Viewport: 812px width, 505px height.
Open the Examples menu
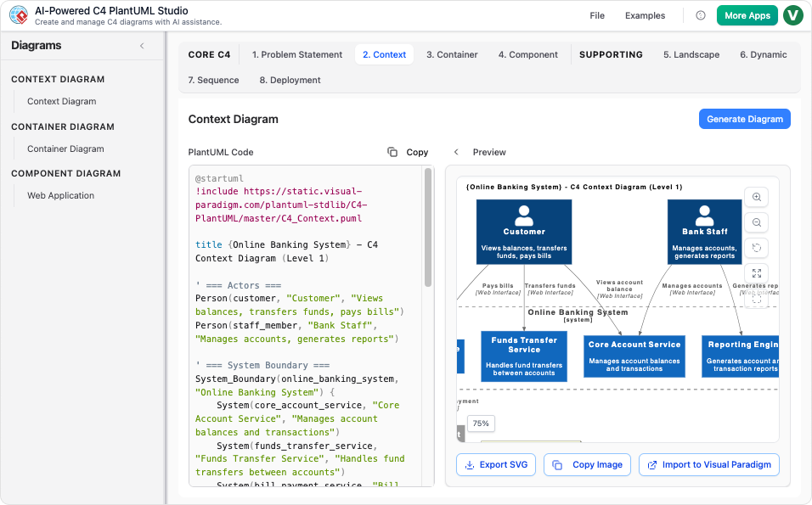coord(645,15)
